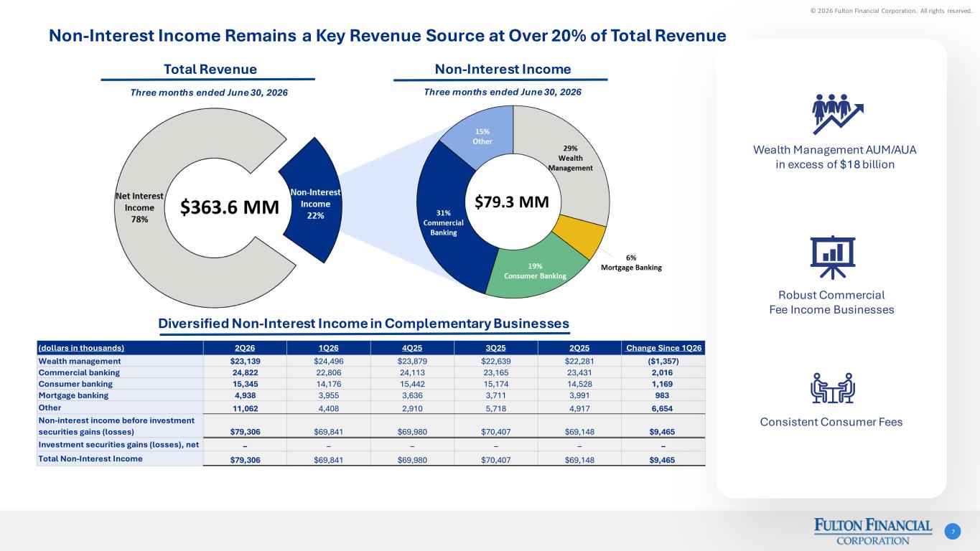Click the presentation board bar chart icon
The image size is (980, 551).
pyautogui.click(x=834, y=257)
